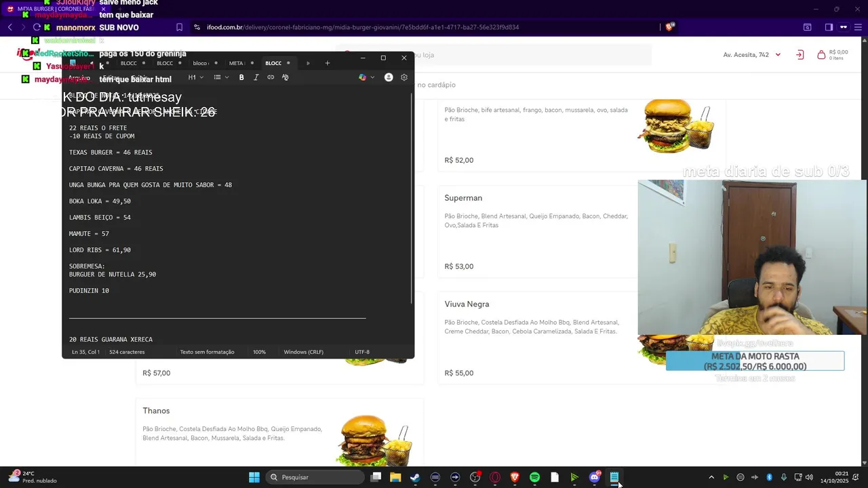
Task: Click the 'LORD RIBS = 61,90' line in Notepad
Action: click(x=100, y=250)
